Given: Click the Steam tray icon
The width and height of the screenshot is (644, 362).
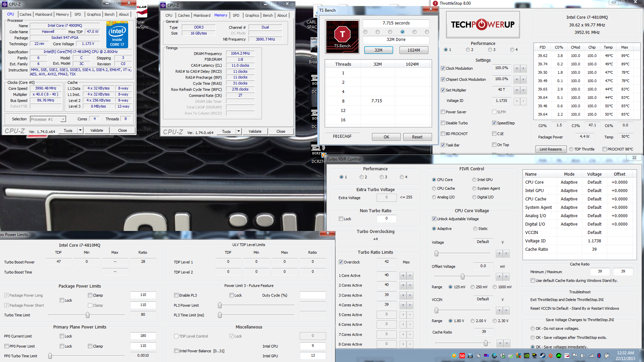Looking at the screenshot, I should [542, 356].
